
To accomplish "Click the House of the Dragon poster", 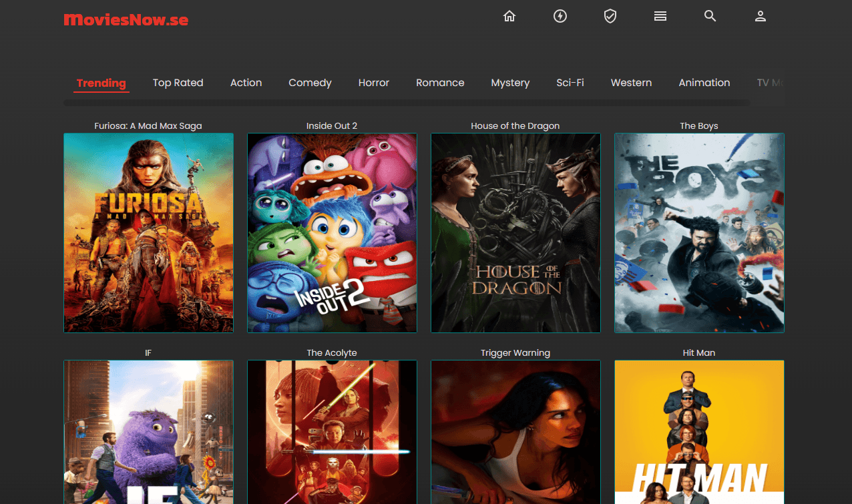I will pyautogui.click(x=515, y=232).
